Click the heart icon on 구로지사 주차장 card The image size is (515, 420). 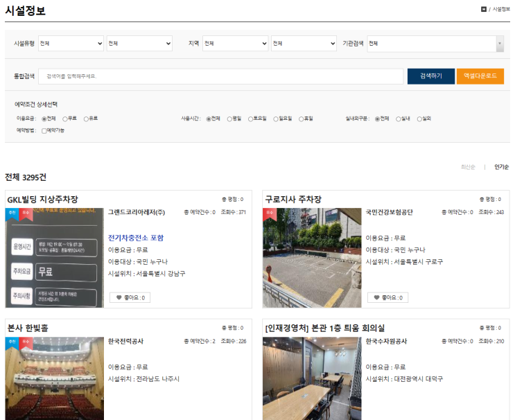376,298
